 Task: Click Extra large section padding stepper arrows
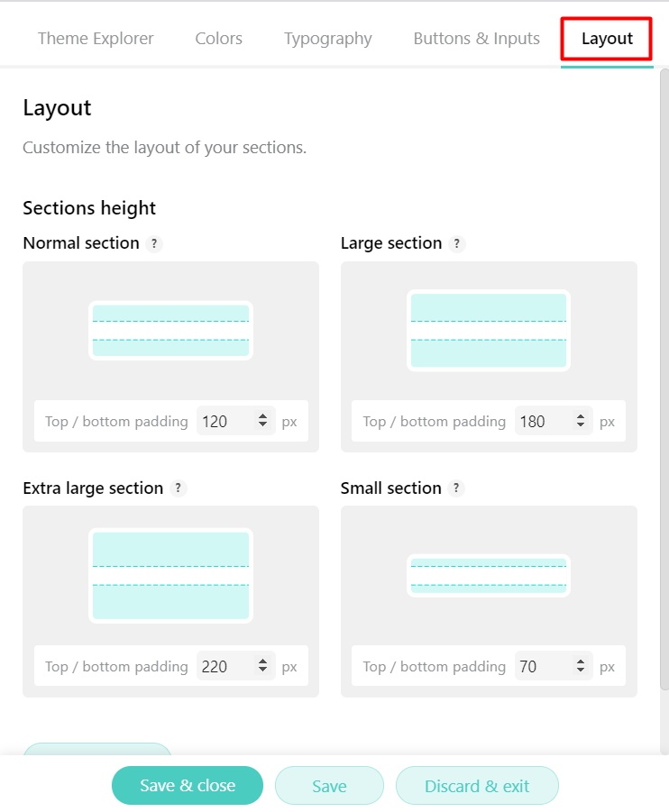pos(262,667)
